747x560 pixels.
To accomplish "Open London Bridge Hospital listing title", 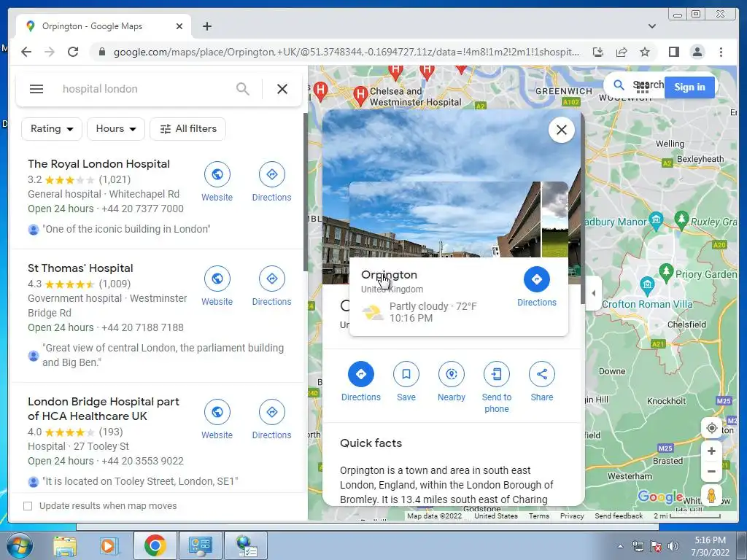I will tap(104, 408).
